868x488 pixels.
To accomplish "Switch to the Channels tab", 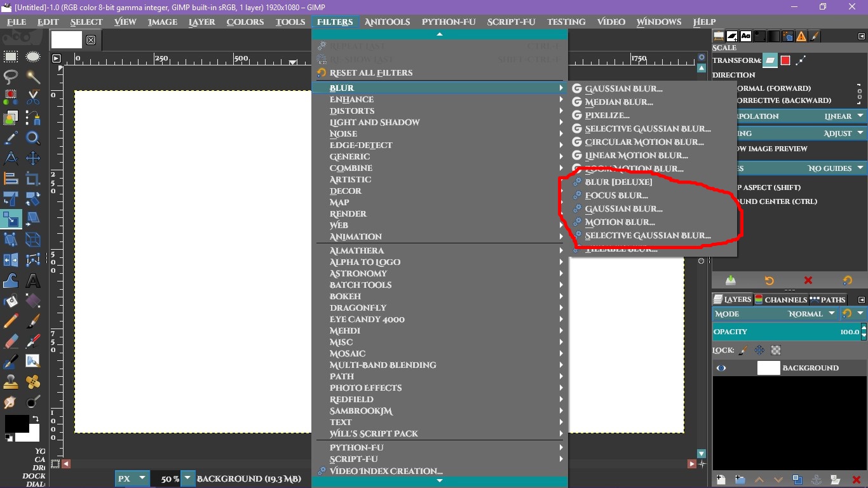I will click(x=781, y=299).
